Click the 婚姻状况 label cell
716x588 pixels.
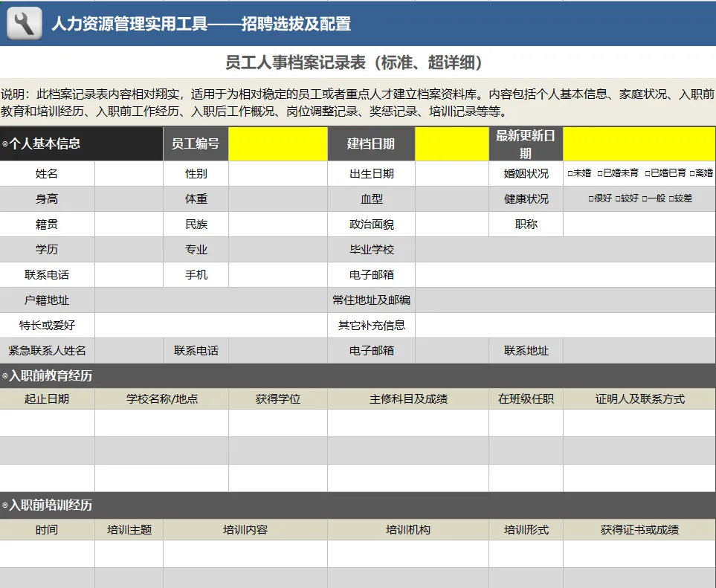point(526,173)
